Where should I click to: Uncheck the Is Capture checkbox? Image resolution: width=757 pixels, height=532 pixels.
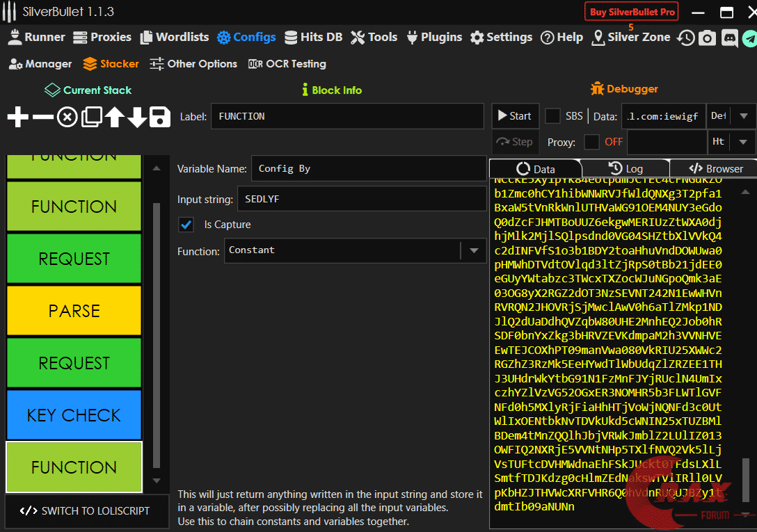[186, 225]
